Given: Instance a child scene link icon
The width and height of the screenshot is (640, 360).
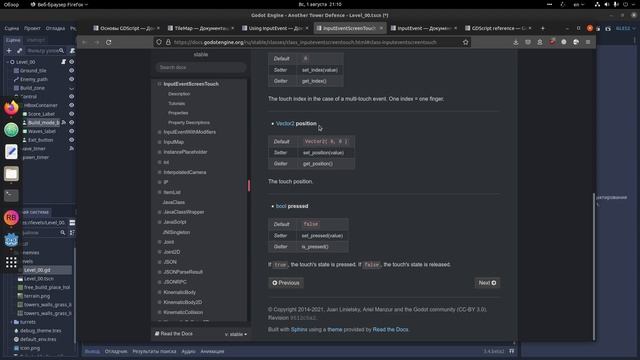Looking at the screenshot, I should point(19,51).
